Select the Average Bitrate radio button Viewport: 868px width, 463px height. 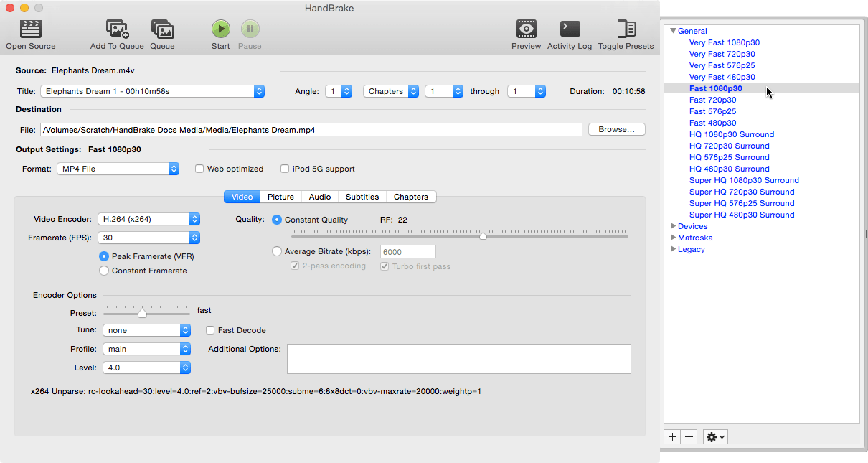pos(277,251)
